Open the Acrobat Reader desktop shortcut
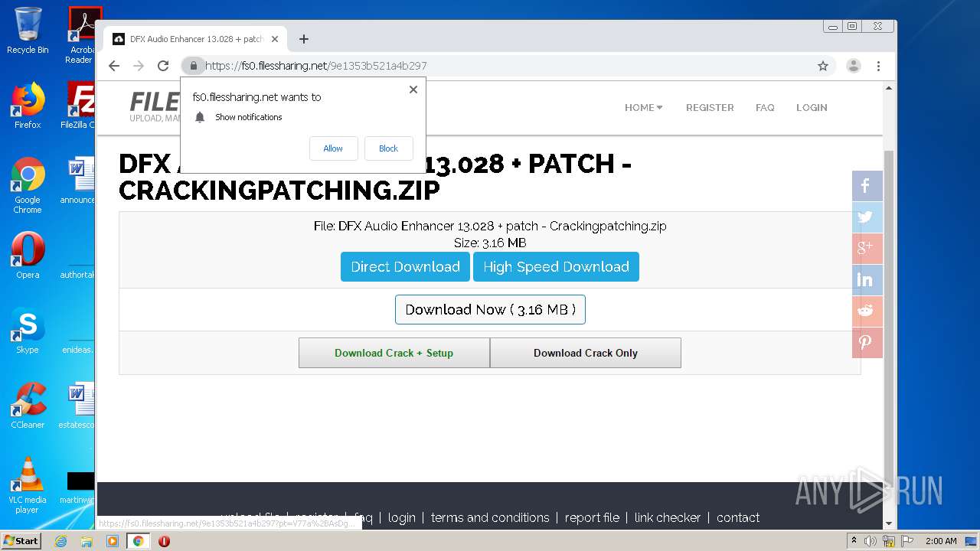The width and height of the screenshot is (980, 551). pyautogui.click(x=81, y=35)
